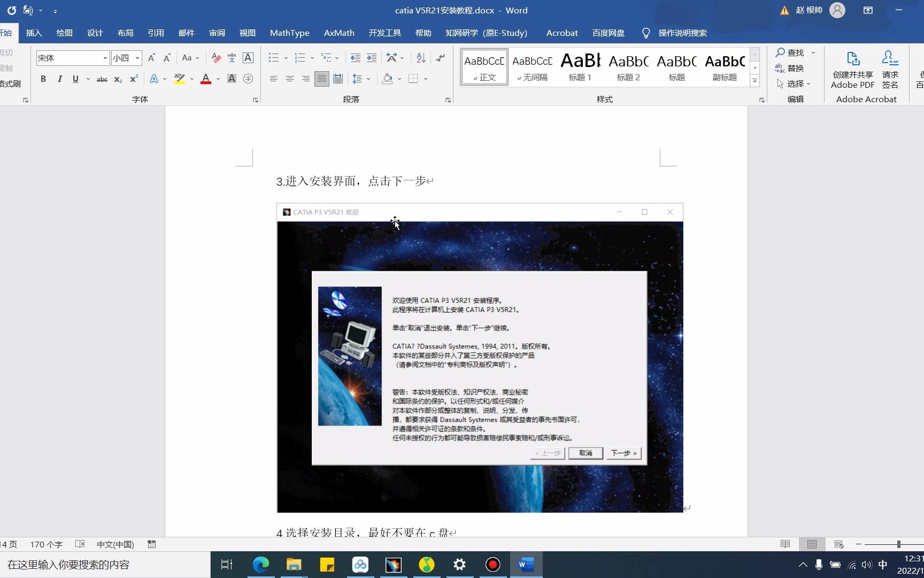Clear all formatting with eraser icon

pos(216,58)
